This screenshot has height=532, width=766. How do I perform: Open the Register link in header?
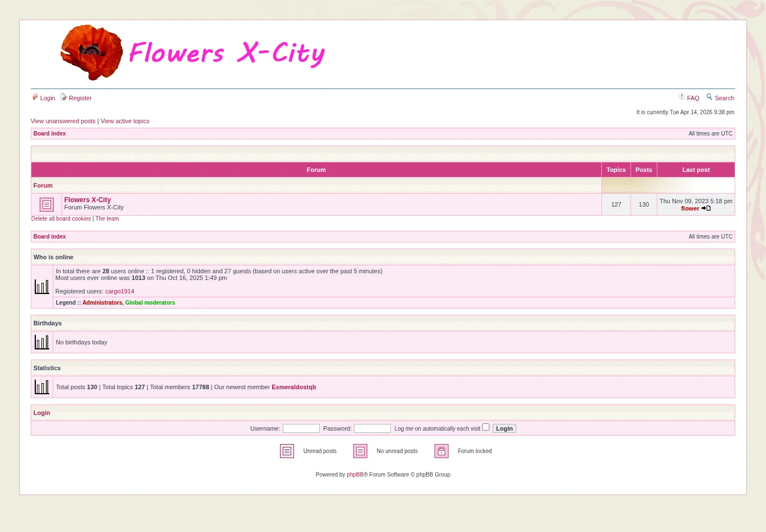coord(80,98)
